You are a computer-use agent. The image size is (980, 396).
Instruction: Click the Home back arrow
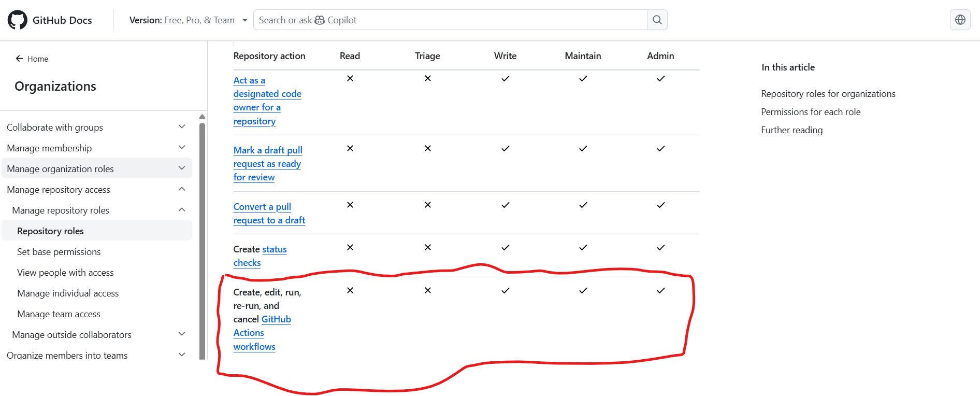[x=19, y=59]
